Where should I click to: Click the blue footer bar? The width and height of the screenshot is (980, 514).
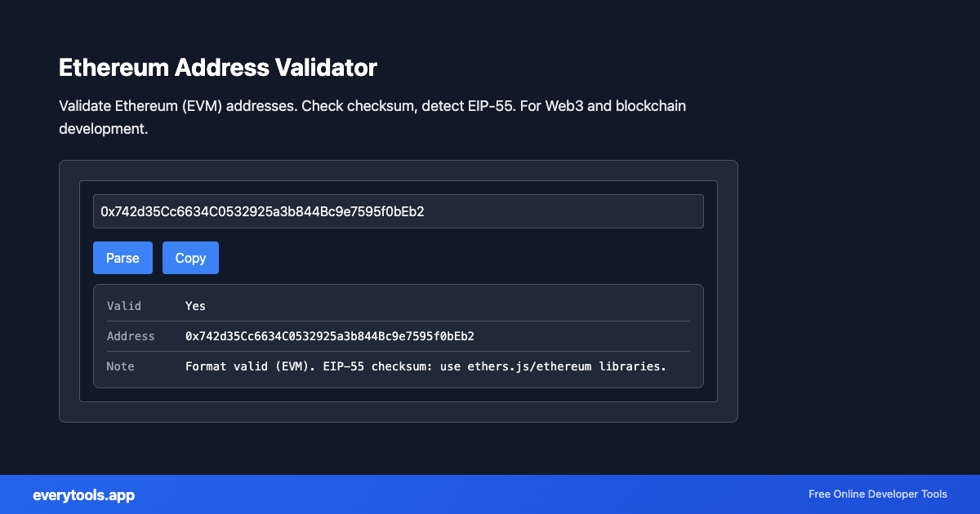point(490,494)
